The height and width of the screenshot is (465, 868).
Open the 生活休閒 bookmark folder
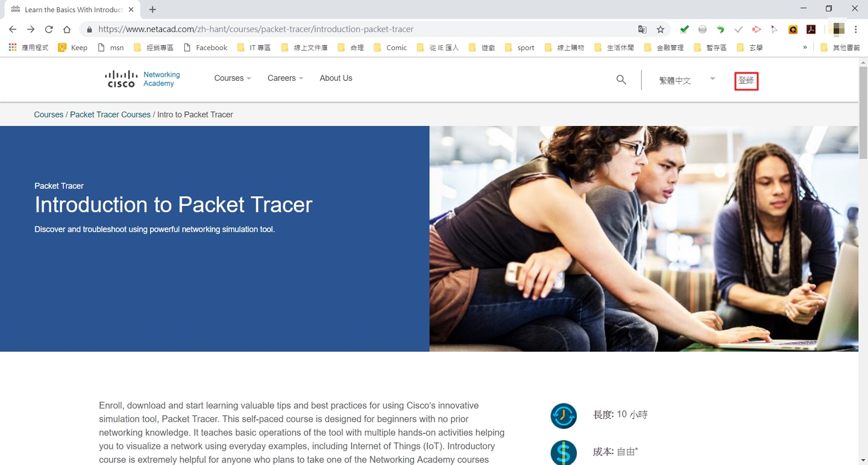[x=614, y=48]
